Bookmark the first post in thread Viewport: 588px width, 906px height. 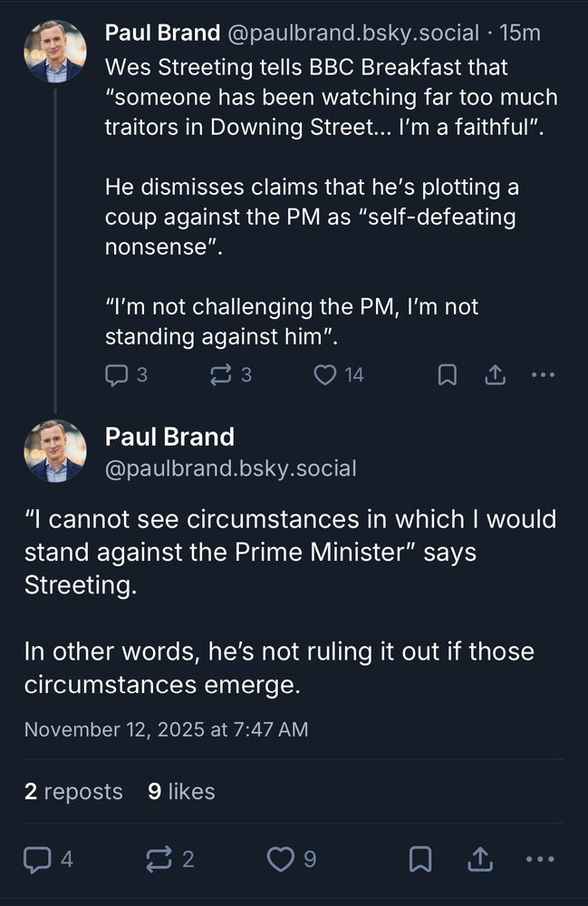(448, 374)
